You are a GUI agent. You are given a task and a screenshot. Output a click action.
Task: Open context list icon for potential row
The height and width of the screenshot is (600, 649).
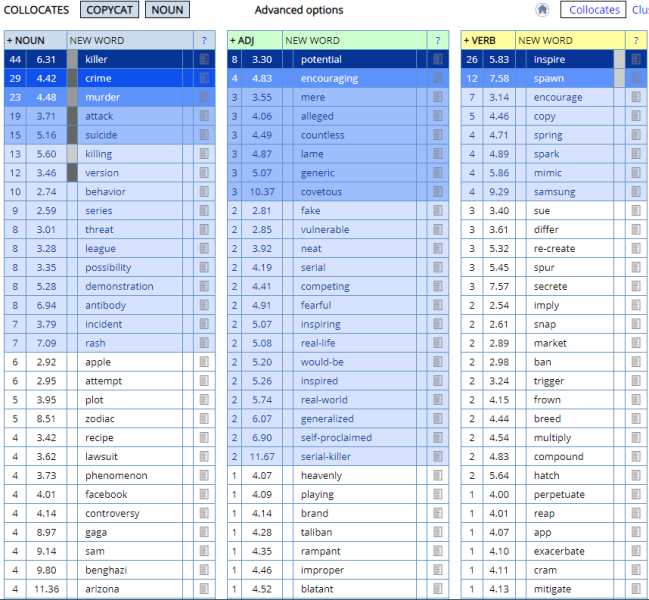(437, 59)
